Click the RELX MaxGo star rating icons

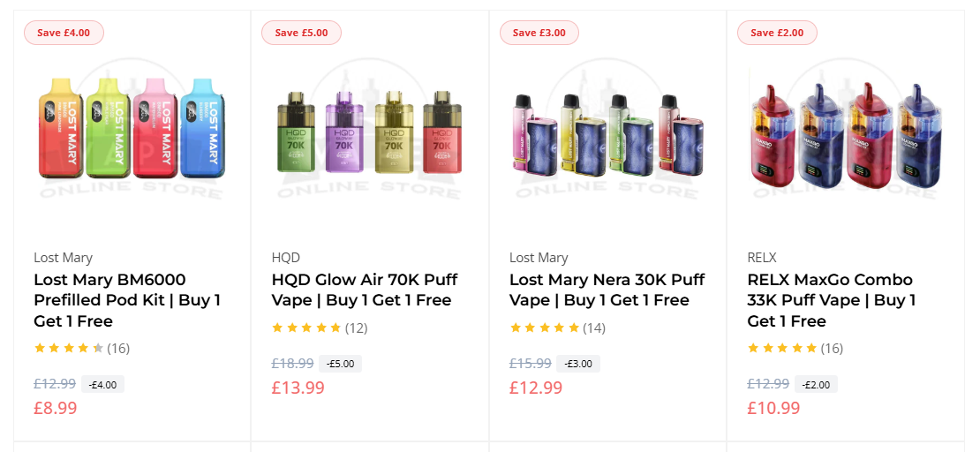(782, 348)
